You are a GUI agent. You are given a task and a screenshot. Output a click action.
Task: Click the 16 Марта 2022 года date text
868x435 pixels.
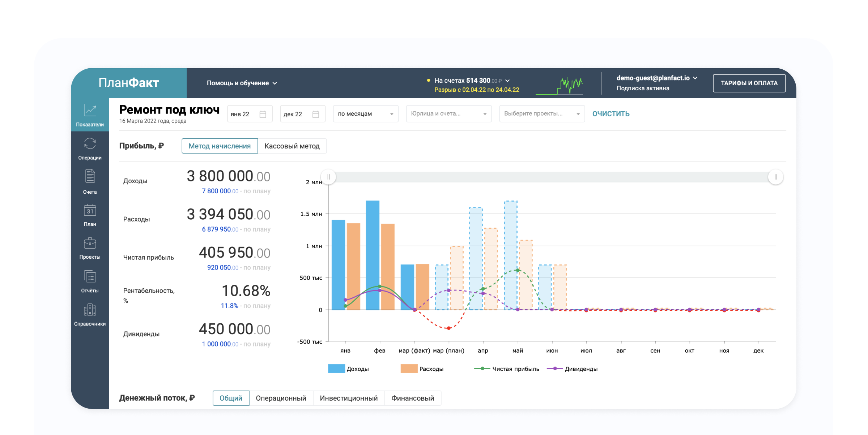(153, 121)
